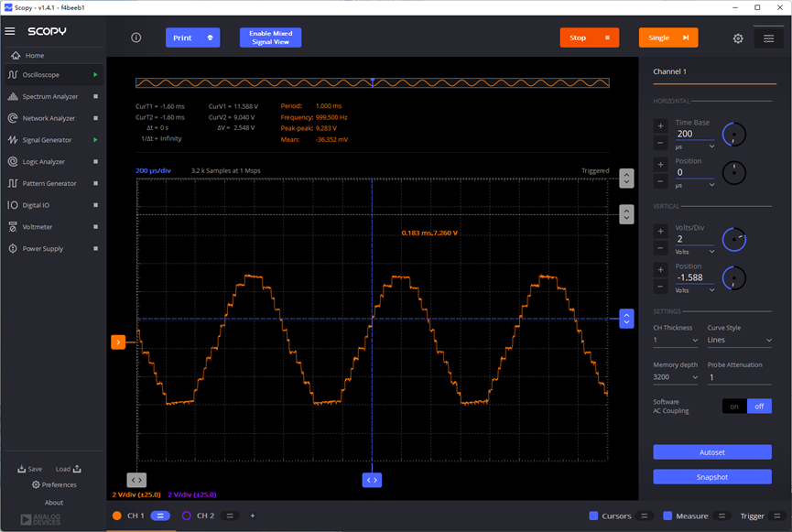Click the CH 1 orange enable circle
This screenshot has width=792, height=532.
116,516
